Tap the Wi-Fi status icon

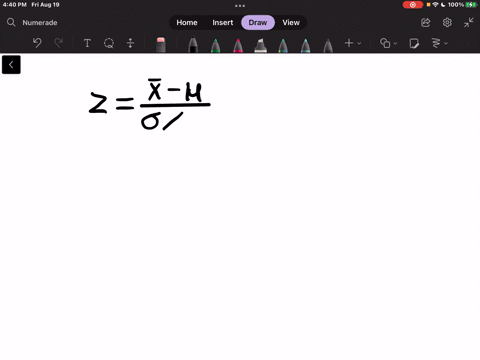point(435,5)
